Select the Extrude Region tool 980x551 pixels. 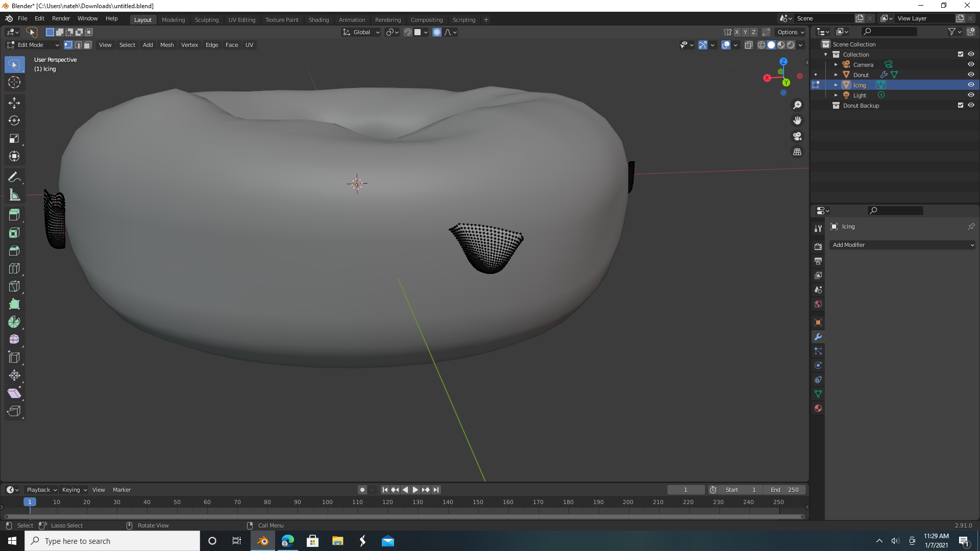pos(14,215)
